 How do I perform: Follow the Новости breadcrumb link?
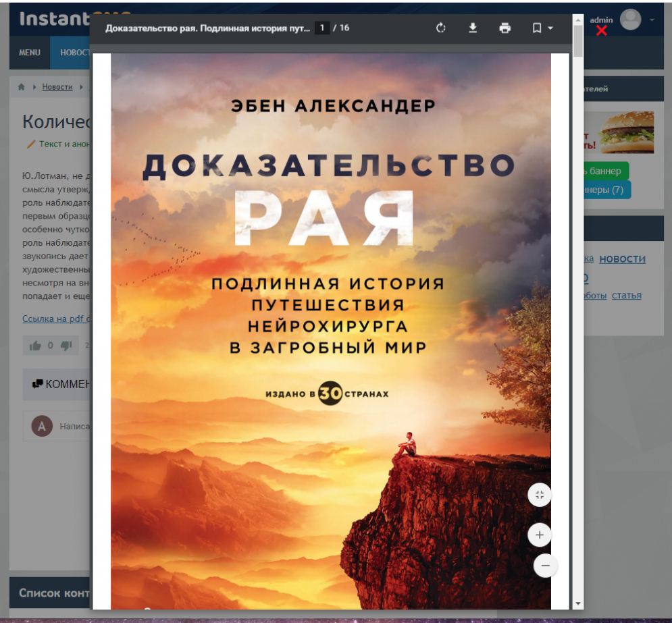point(57,87)
